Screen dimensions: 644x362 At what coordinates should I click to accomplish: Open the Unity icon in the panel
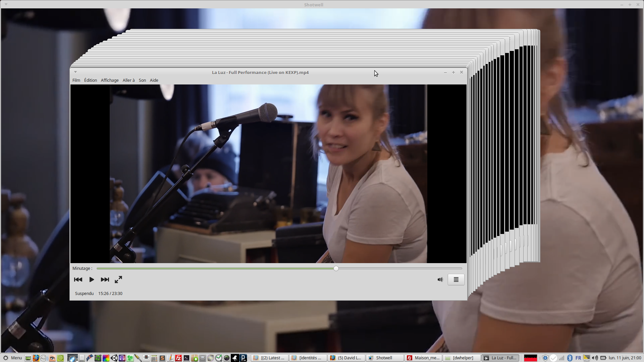pyautogui.click(x=114, y=358)
